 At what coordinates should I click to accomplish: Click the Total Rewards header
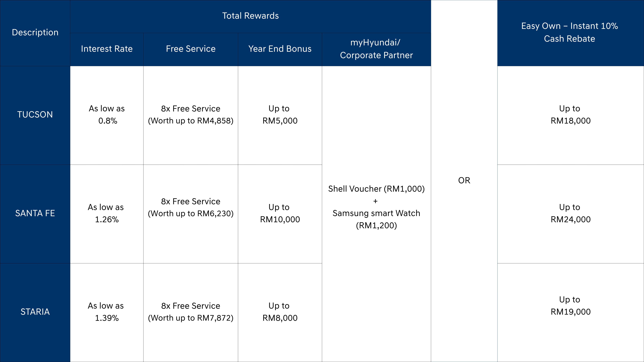250,16
